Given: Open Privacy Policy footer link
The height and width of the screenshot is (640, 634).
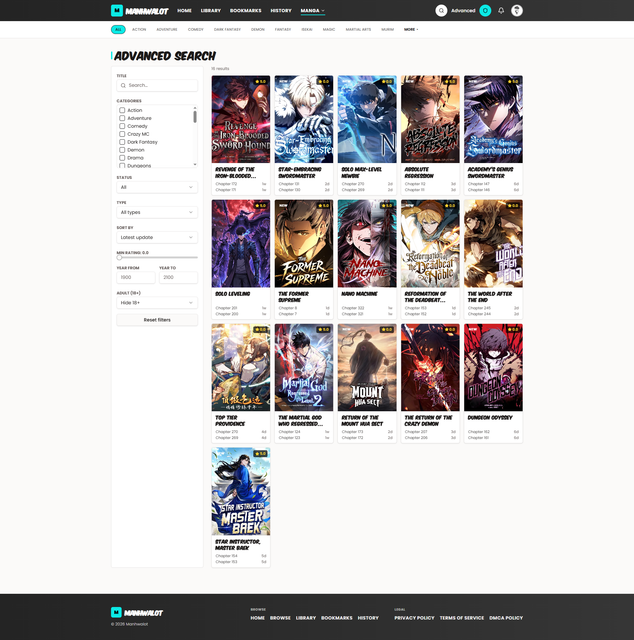Looking at the screenshot, I should coord(414,618).
